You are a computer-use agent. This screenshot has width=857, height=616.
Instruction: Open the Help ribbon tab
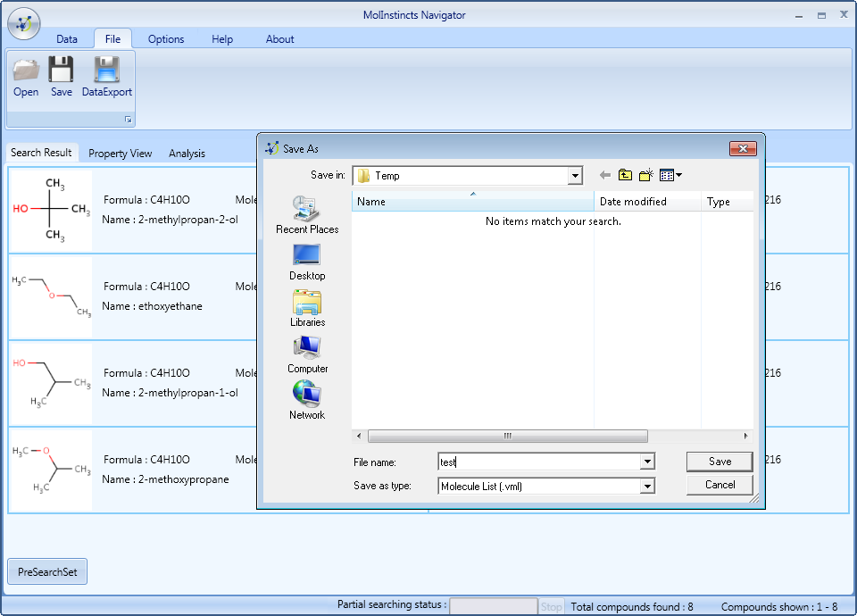pos(222,39)
